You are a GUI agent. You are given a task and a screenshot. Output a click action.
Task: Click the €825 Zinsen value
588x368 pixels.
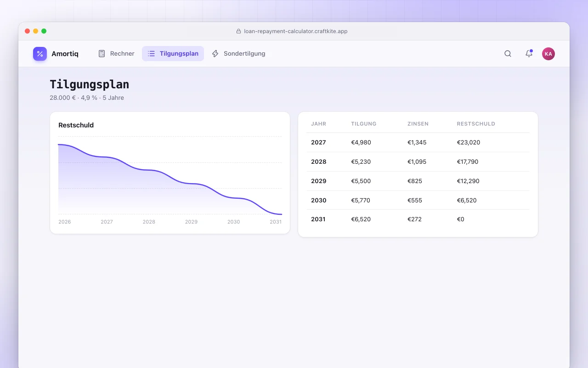point(415,181)
